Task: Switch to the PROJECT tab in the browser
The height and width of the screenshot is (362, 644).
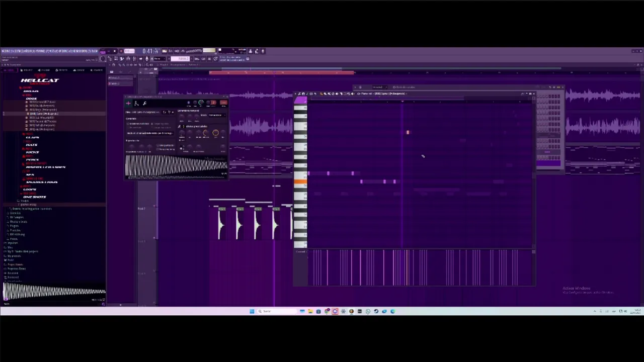Action: [x=26, y=70]
